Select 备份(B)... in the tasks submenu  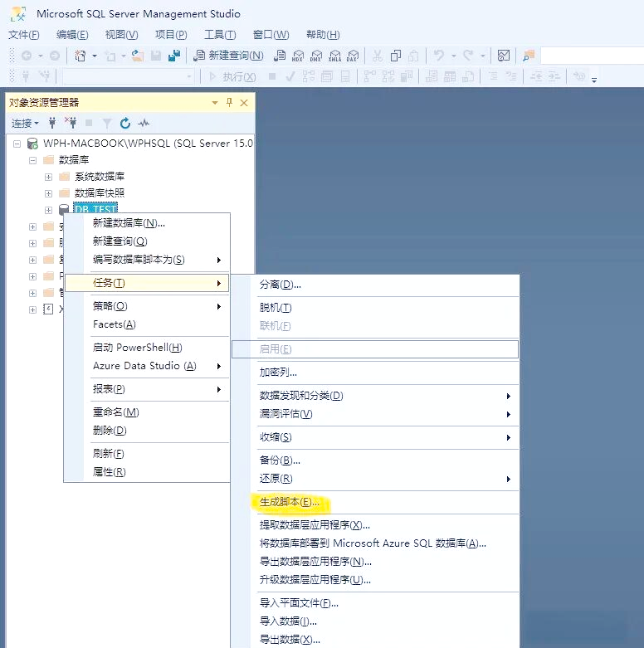tap(375, 460)
